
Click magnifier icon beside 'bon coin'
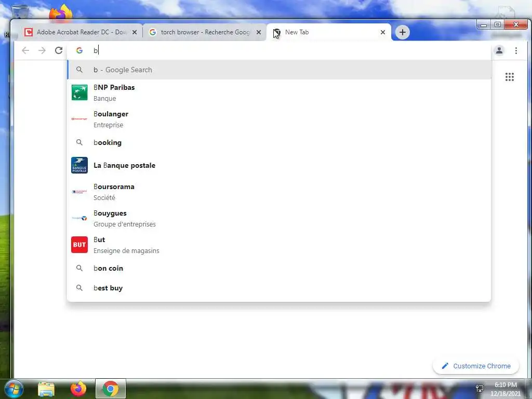point(79,268)
